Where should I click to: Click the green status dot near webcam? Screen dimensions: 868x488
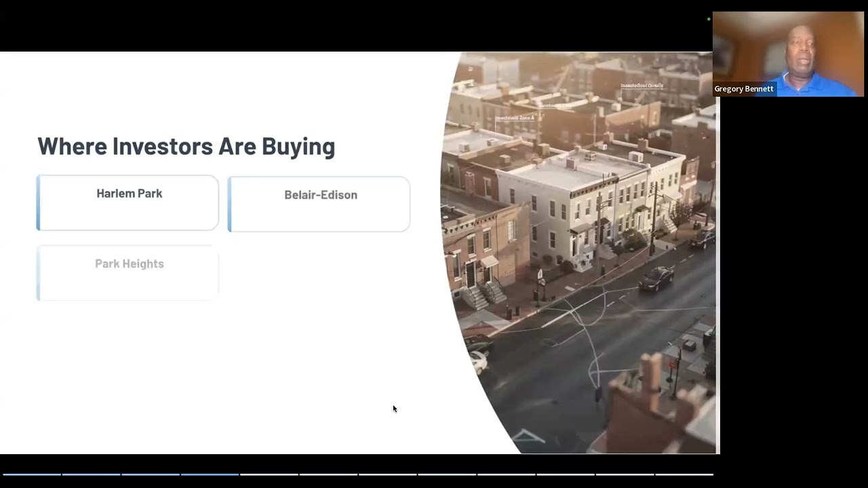pos(709,19)
